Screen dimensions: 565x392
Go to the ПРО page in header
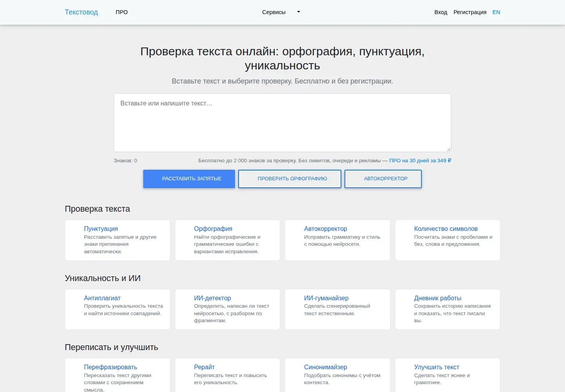pyautogui.click(x=122, y=12)
